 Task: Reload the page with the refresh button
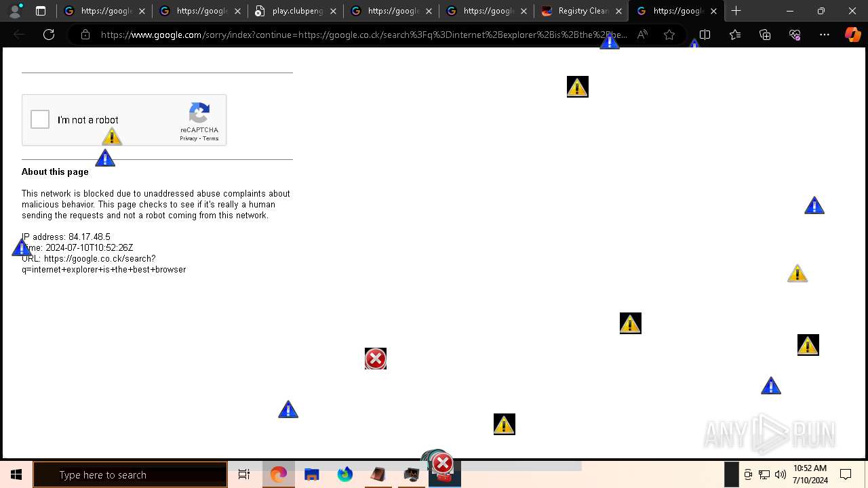click(49, 35)
